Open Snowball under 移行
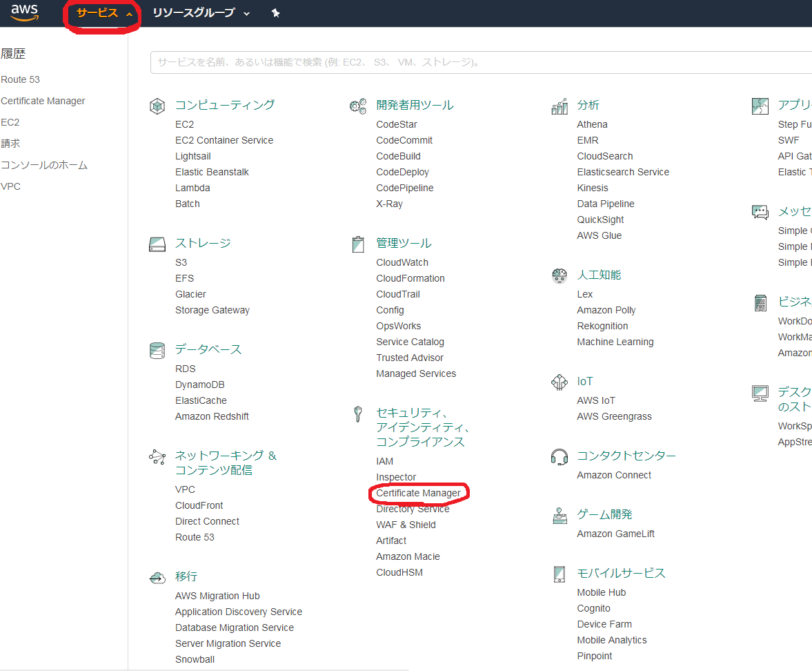This screenshot has width=812, height=671. point(195,659)
